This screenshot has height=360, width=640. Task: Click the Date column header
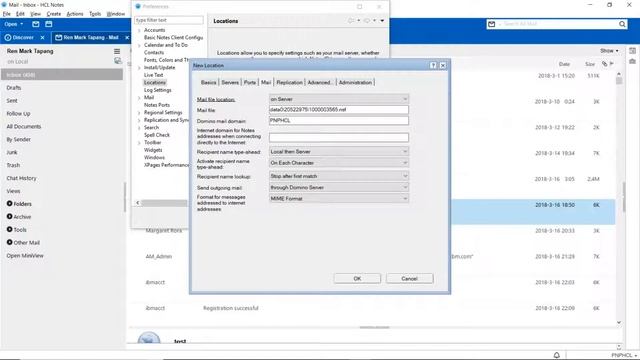coord(564,64)
